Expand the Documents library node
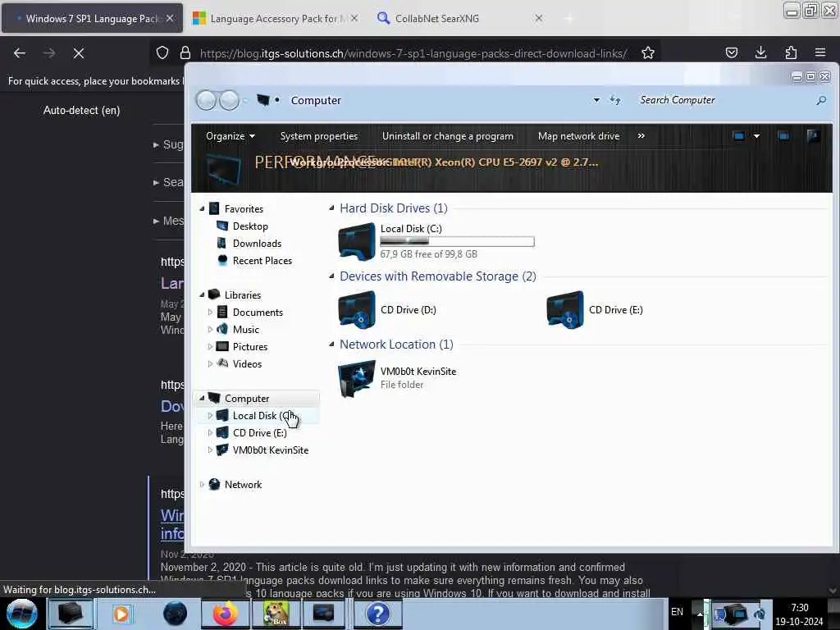This screenshot has height=630, width=840. (210, 312)
